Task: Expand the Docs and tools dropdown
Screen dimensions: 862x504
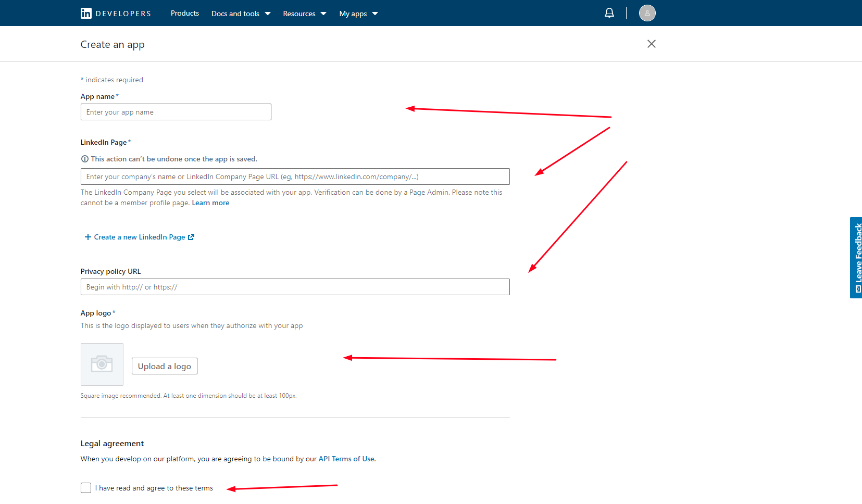Action: (x=241, y=14)
